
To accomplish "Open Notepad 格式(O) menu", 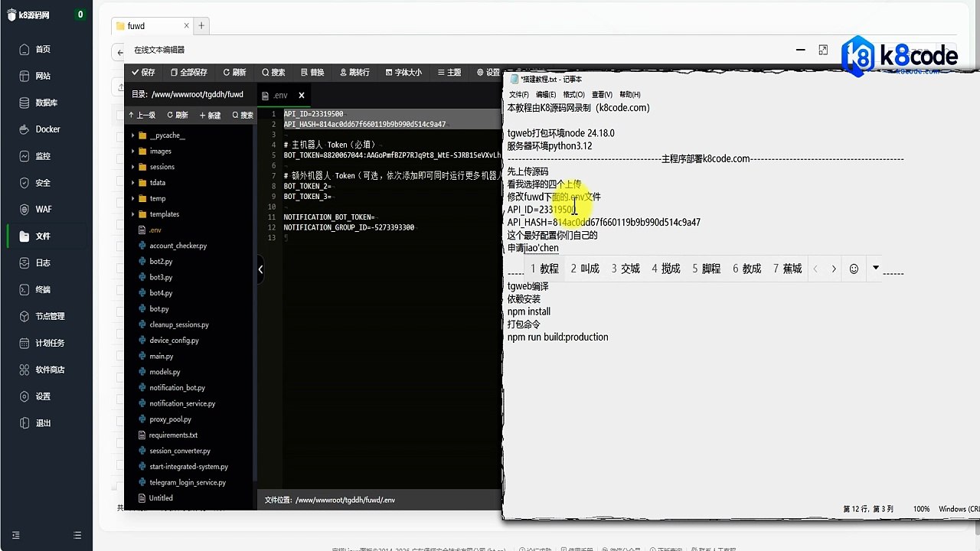I will (574, 94).
